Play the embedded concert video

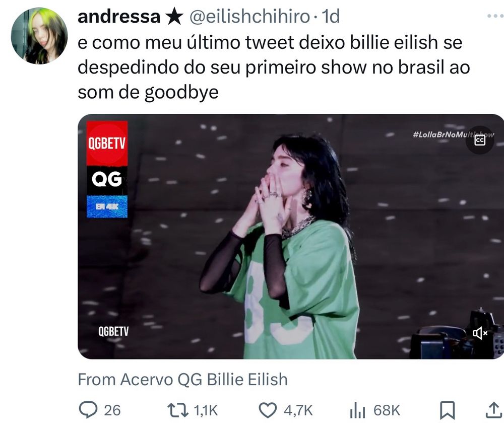(x=291, y=237)
